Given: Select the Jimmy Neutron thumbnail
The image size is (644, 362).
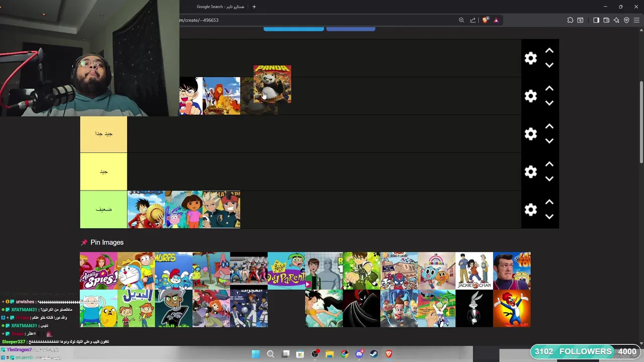Looking at the screenshot, I should click(x=399, y=308).
